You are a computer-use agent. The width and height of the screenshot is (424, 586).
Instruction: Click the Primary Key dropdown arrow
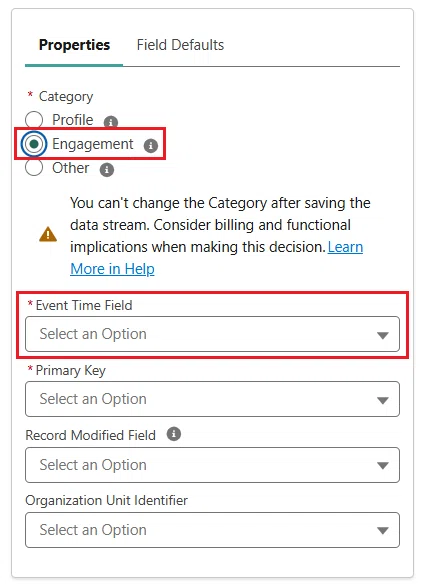[383, 400]
